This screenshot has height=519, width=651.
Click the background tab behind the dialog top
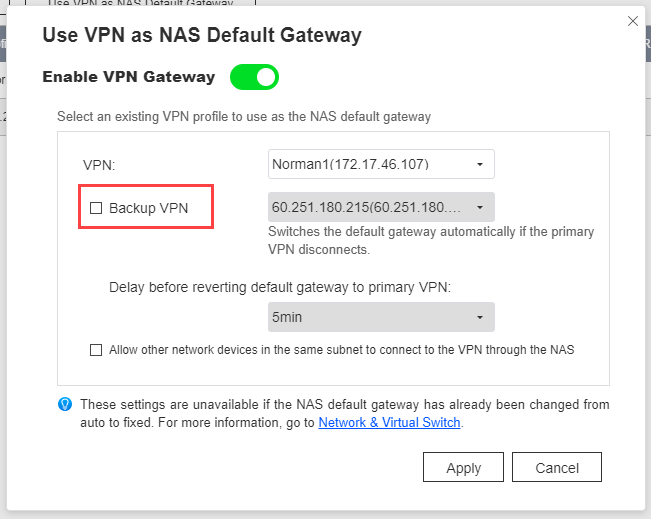click(140, 3)
